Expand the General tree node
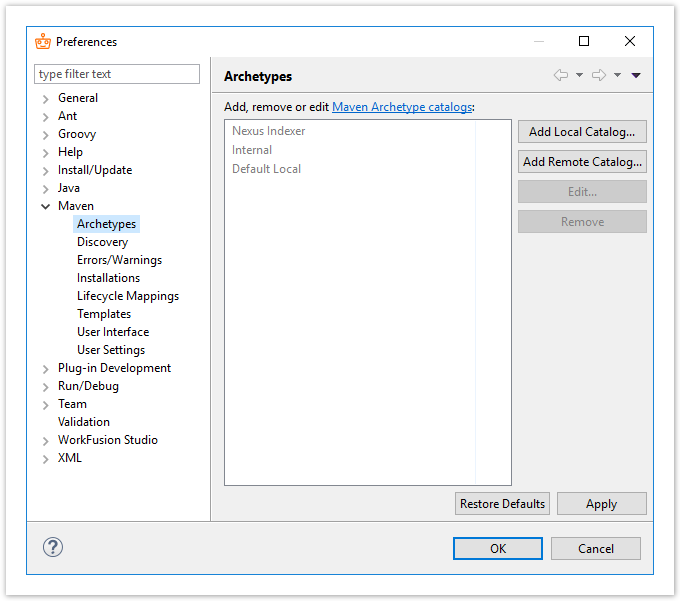This screenshot has height=601, width=680. (46, 99)
